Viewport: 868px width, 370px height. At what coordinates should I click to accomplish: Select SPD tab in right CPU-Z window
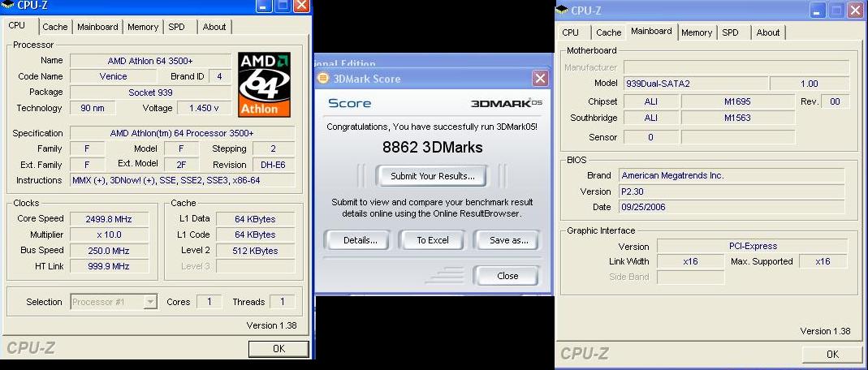pyautogui.click(x=731, y=32)
